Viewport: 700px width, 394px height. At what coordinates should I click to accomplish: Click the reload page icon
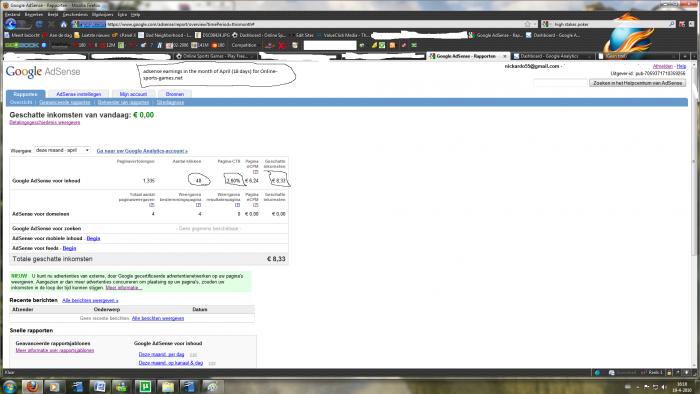pos(39,24)
